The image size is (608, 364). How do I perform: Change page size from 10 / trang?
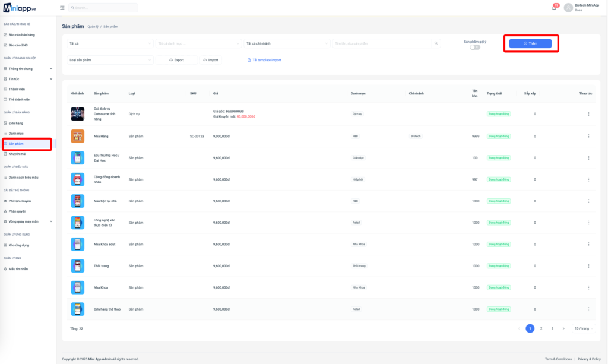click(584, 328)
